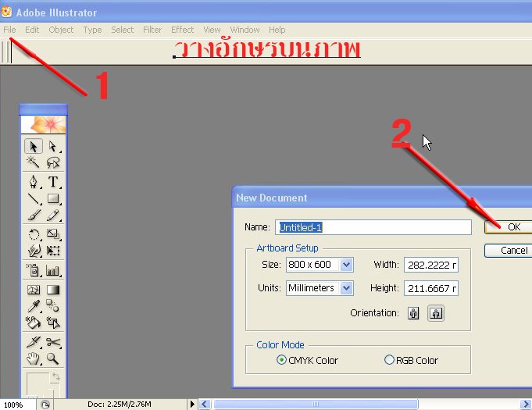Choose RGB Color mode

pyautogui.click(x=389, y=360)
